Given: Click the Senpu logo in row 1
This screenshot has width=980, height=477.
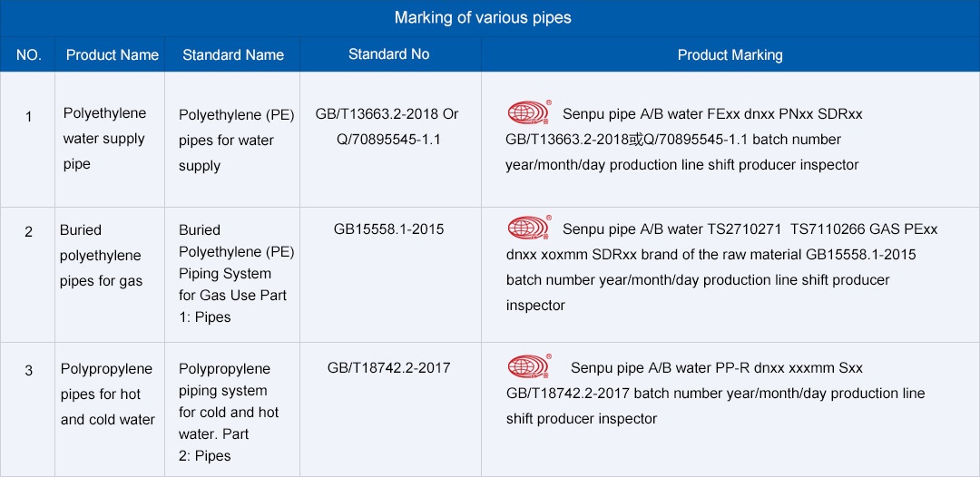Looking at the screenshot, I should [529, 112].
